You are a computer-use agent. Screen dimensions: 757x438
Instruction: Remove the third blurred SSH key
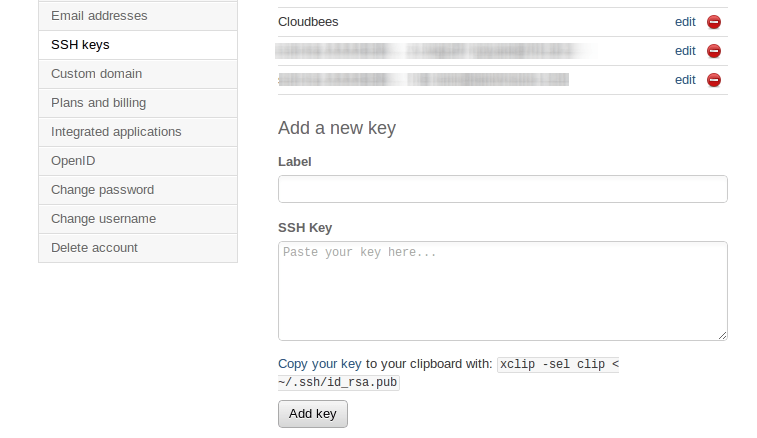pos(714,80)
